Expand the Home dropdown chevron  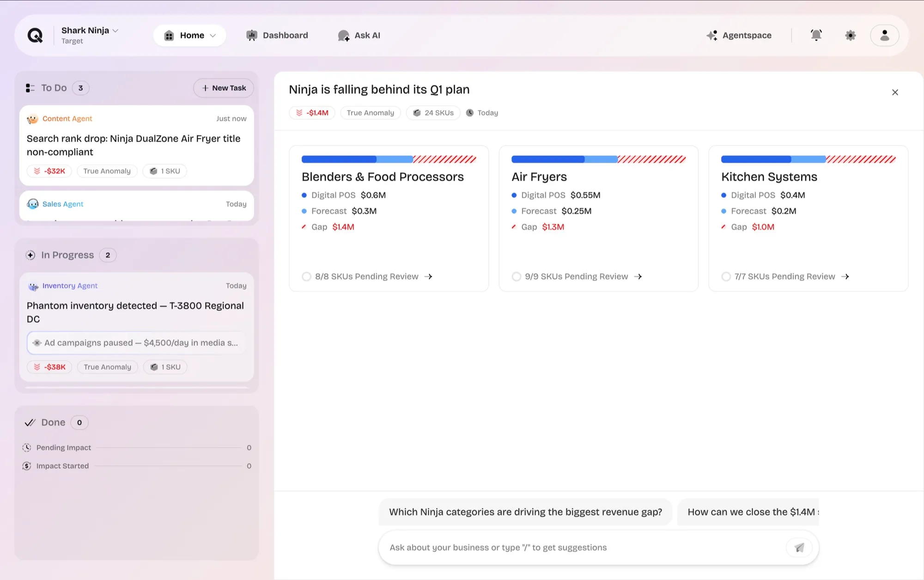click(213, 36)
